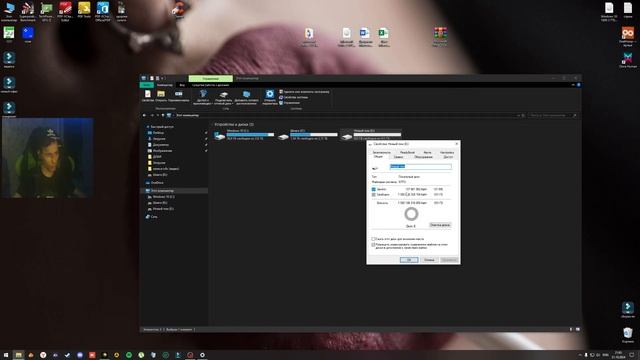Click Uninstall or change a program
This screenshot has height=360, width=640.
pos(304,92)
